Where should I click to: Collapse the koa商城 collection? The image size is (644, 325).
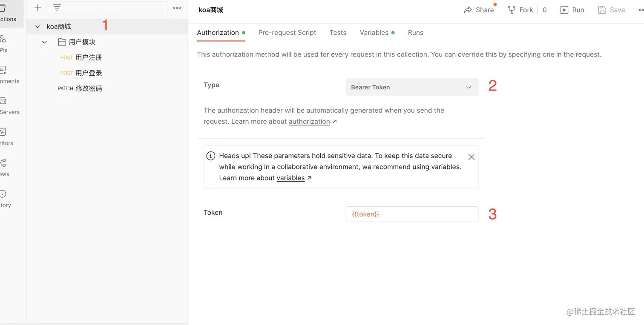click(x=37, y=26)
